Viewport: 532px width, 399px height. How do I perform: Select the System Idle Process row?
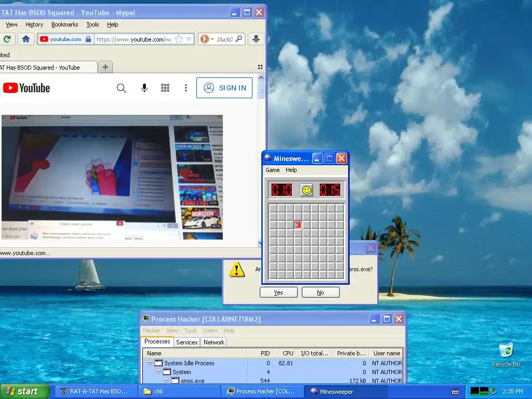click(x=273, y=363)
